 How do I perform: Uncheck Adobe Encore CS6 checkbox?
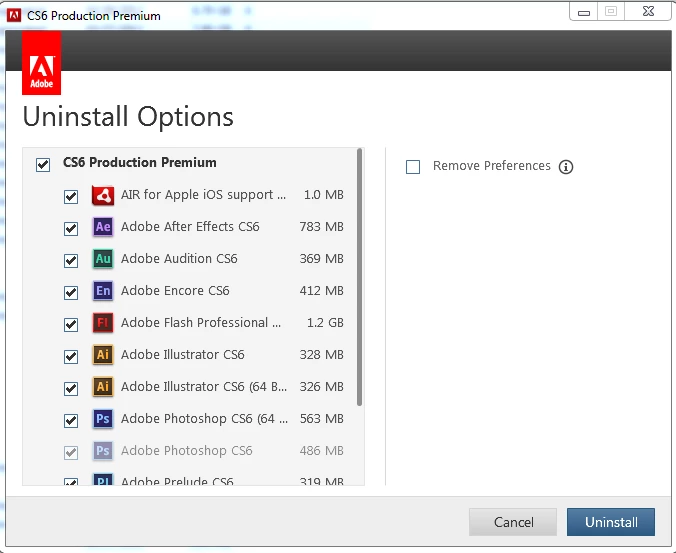pyautogui.click(x=71, y=293)
